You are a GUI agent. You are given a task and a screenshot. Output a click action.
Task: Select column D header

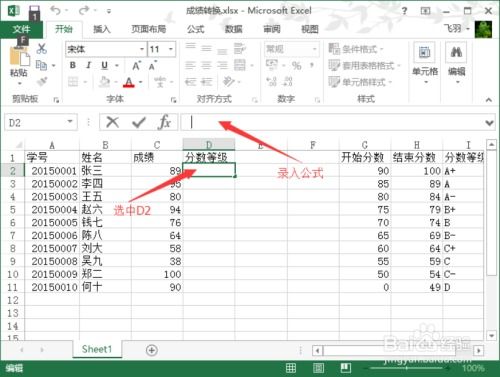(x=209, y=145)
